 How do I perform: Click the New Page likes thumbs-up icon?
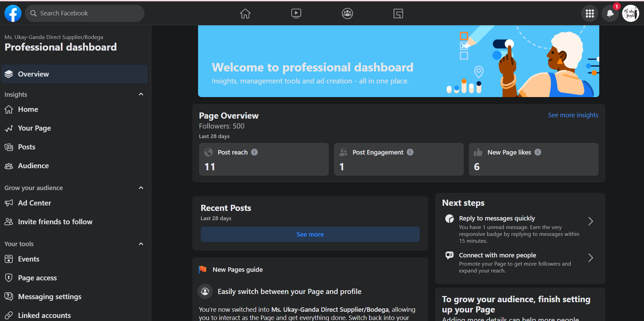click(478, 152)
